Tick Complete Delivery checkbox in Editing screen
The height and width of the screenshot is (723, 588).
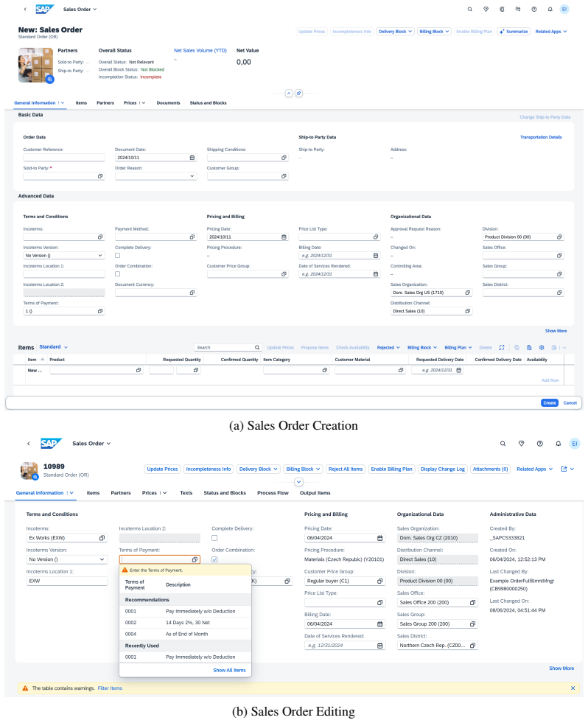[214, 538]
